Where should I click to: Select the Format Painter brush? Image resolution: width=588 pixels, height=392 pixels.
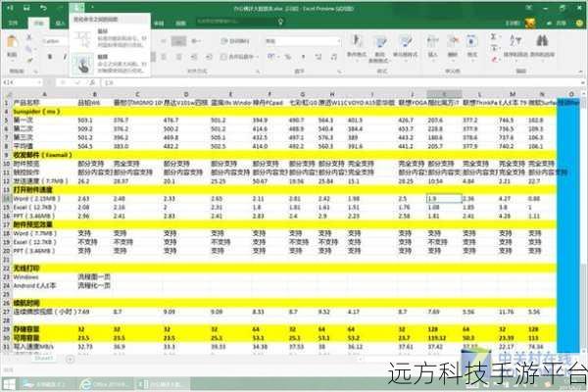pos(28,61)
